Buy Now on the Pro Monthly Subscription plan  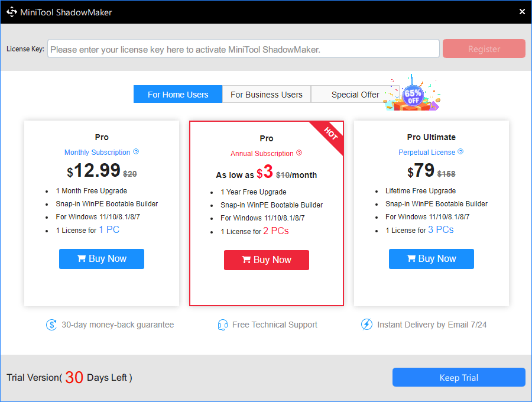(101, 258)
